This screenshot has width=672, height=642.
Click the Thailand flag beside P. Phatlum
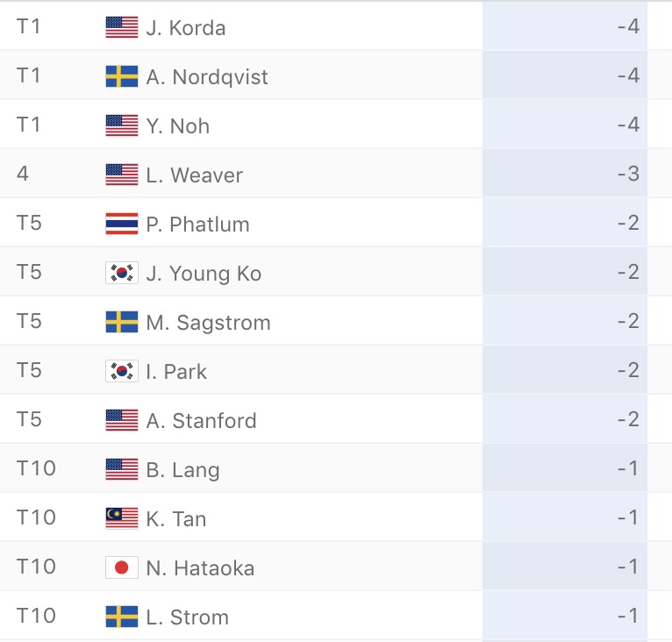coord(122,224)
